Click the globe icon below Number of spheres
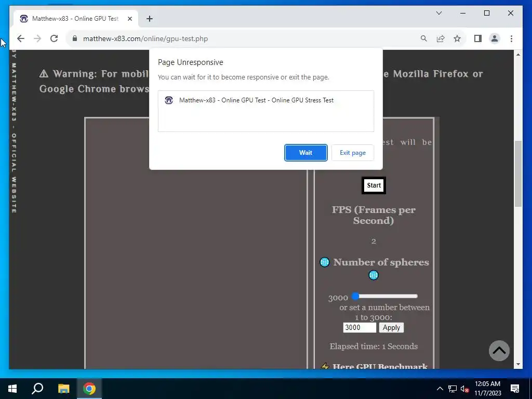 (373, 275)
